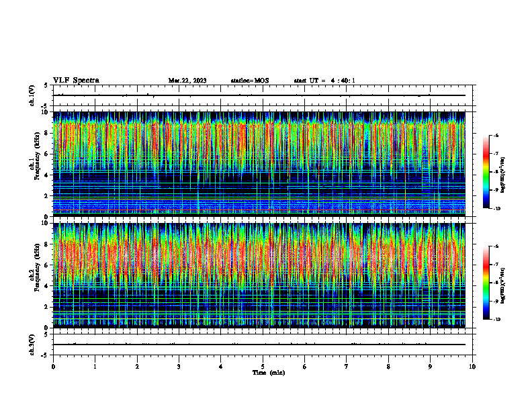Click time axis tick label "7"
The width and height of the screenshot is (532, 411).
tap(347, 367)
